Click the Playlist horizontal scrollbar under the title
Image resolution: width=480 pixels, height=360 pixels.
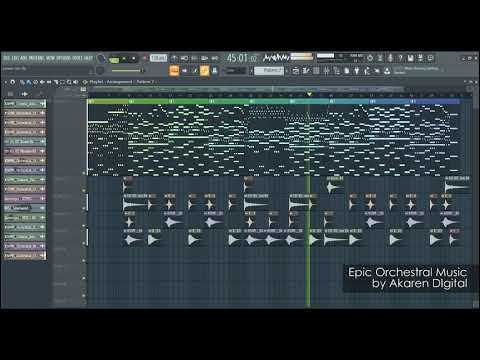(x=246, y=89)
